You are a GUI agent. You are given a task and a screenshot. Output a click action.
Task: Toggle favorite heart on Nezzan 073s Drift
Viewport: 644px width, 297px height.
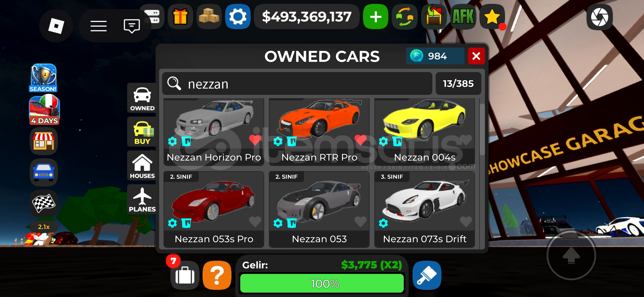pos(466,222)
